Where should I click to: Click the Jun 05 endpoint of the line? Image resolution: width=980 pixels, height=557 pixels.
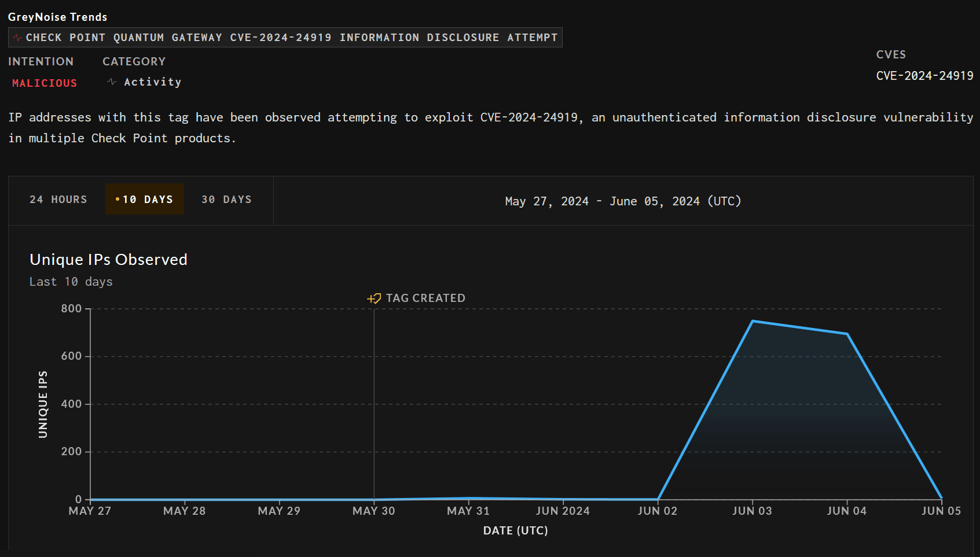pos(941,498)
